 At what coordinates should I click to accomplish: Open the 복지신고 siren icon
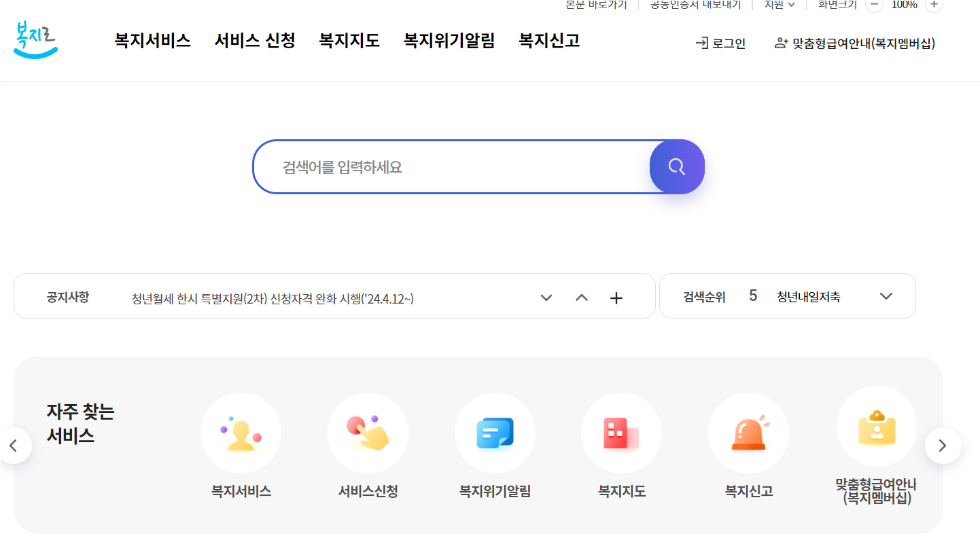[748, 433]
